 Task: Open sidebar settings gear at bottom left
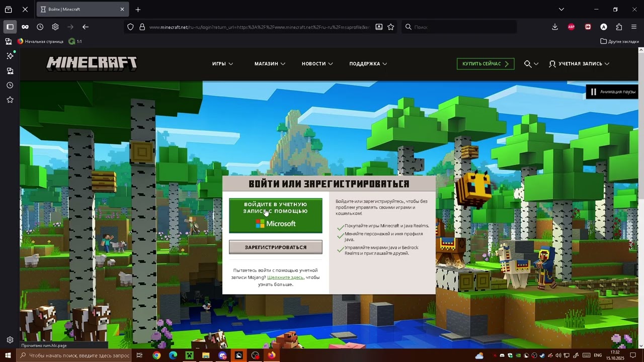pos(10,340)
